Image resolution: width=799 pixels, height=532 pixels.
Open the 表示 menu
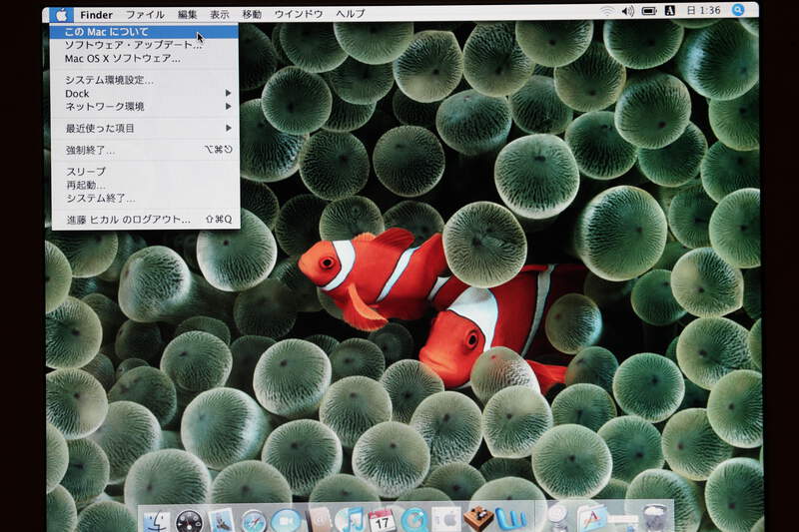(x=220, y=14)
